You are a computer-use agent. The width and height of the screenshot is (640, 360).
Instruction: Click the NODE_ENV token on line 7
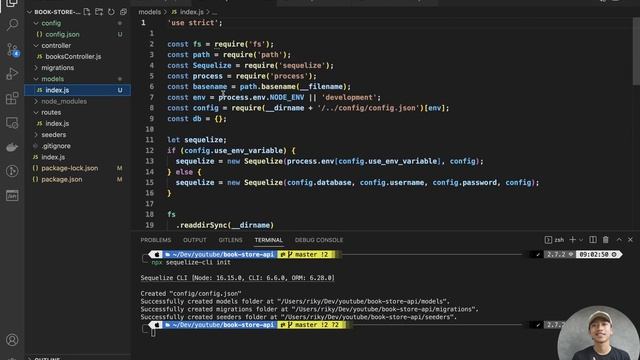pos(287,98)
